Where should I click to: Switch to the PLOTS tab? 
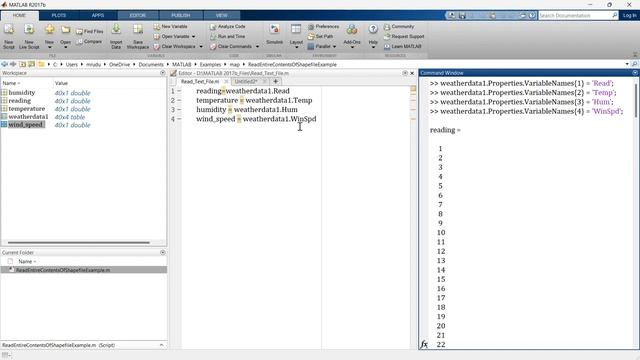[x=59, y=16]
